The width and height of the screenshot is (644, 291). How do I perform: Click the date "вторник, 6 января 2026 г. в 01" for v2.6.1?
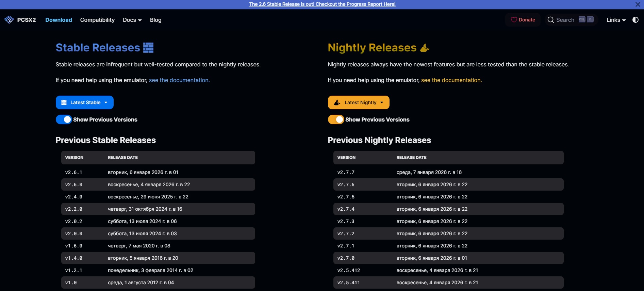143,172
